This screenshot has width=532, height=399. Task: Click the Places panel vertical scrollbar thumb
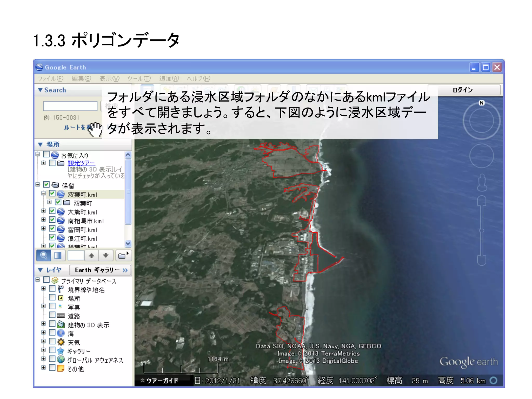128,192
